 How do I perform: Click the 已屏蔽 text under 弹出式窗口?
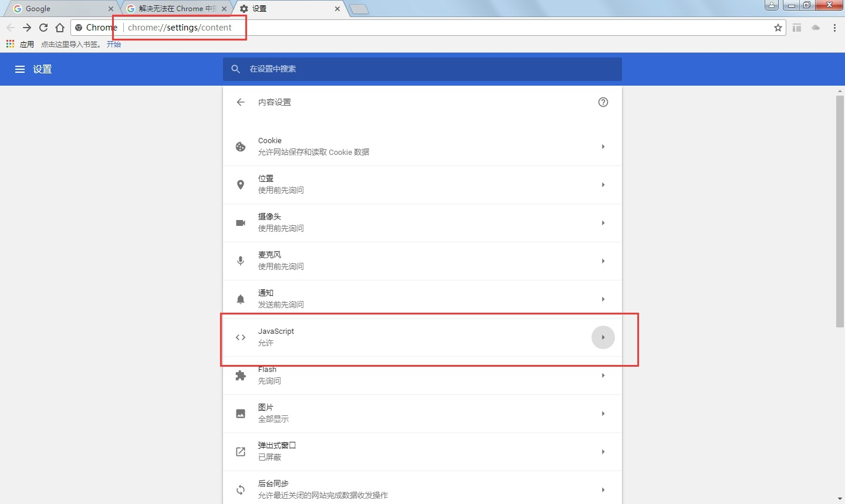coord(270,458)
